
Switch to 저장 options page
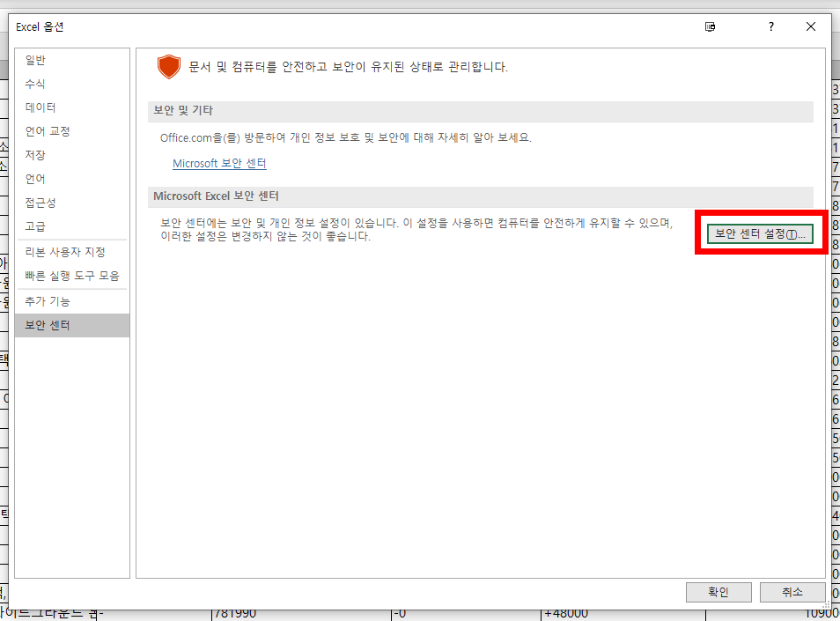72,155
